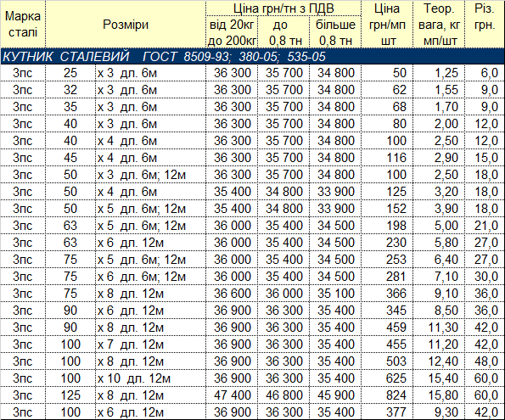Select the 'КУТНИК СТАЛЕВИЙ ГОСТ 8509-93' section row
505x420 pixels.
click(x=253, y=56)
